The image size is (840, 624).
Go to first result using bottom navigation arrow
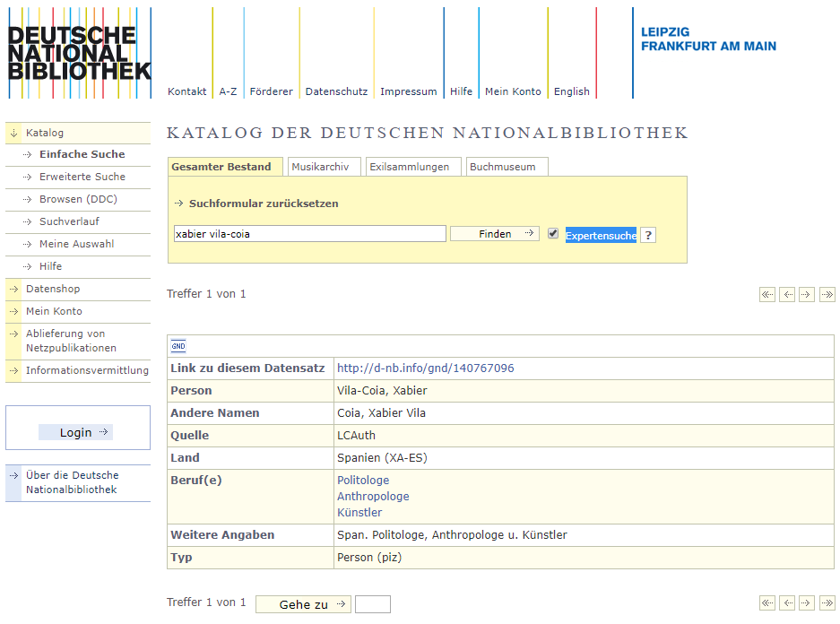767,603
